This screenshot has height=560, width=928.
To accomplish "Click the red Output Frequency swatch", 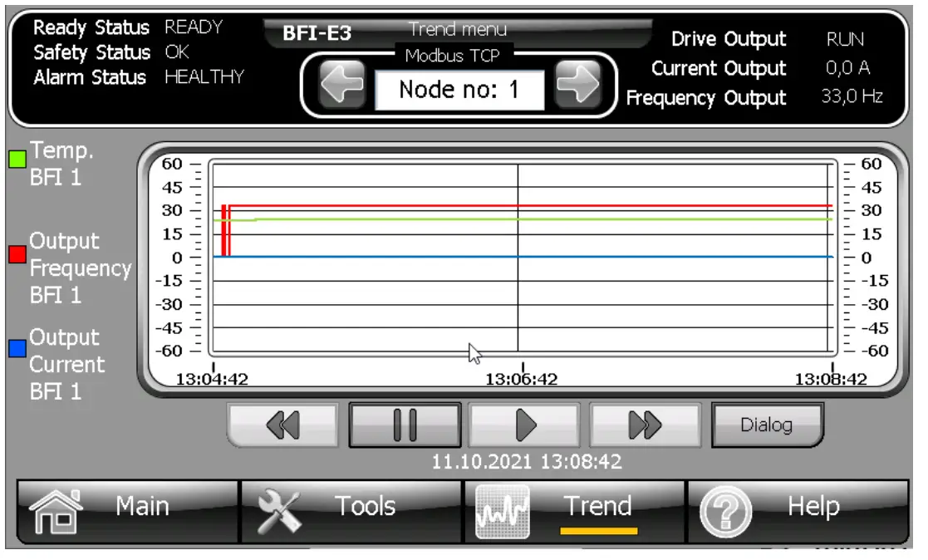I will click(x=17, y=254).
